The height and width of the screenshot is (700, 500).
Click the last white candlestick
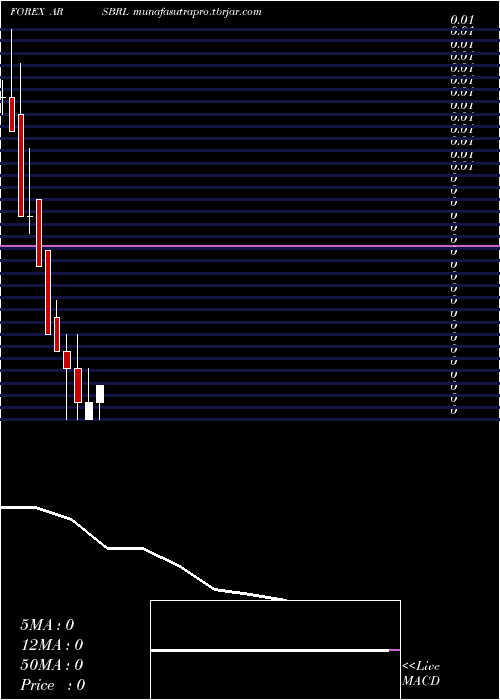[x=100, y=394]
